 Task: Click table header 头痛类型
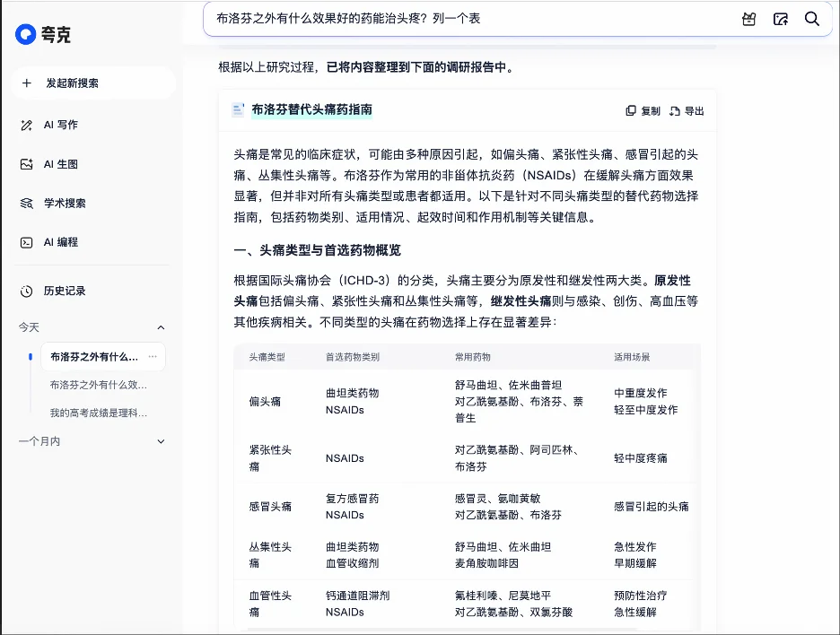[267, 357]
